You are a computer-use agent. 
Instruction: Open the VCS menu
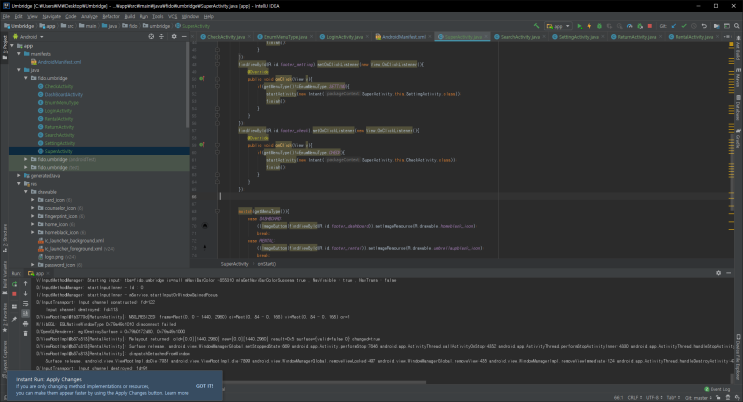pyautogui.click(x=172, y=16)
